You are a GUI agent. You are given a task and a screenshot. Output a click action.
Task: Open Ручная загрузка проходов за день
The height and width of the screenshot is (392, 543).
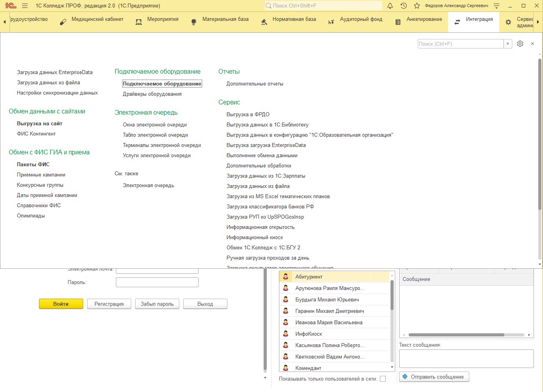coord(268,258)
